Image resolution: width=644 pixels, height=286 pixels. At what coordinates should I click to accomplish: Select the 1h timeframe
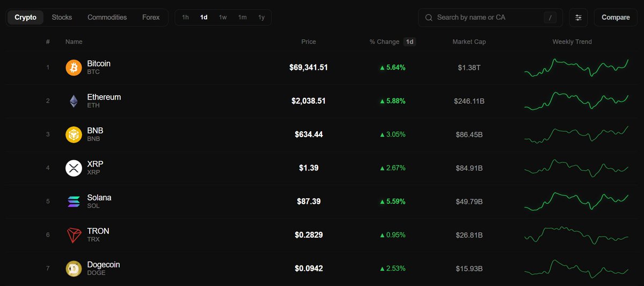(x=185, y=17)
